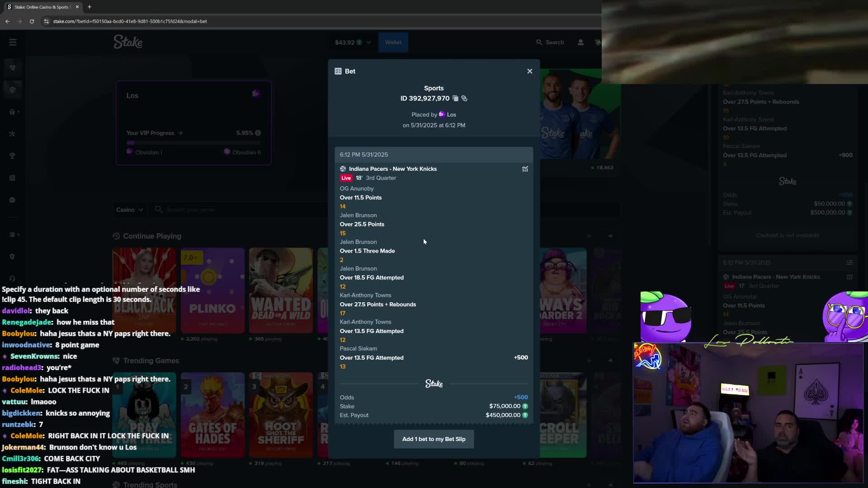Open bet slip list icon at 6:12 PM
The height and width of the screenshot is (488, 868).
849,263
